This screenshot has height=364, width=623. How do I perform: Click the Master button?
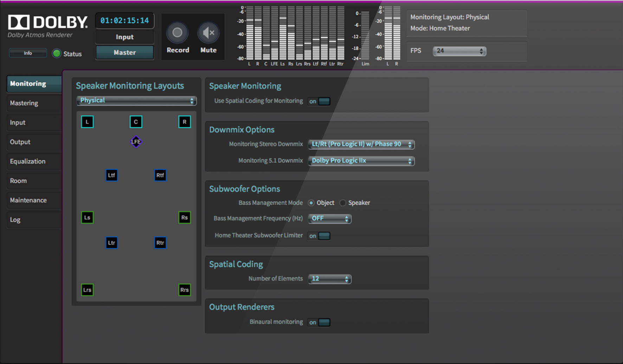tap(124, 52)
